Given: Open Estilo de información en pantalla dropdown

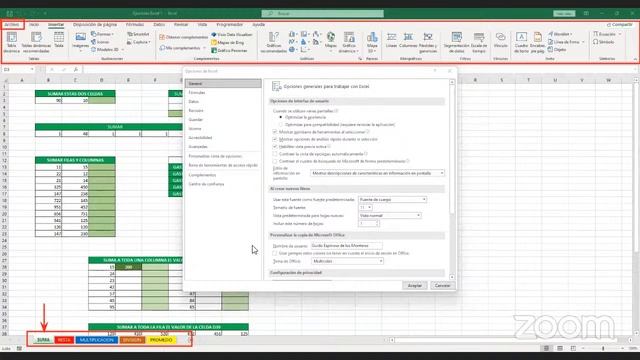Looking at the screenshot, I should tap(377, 173).
